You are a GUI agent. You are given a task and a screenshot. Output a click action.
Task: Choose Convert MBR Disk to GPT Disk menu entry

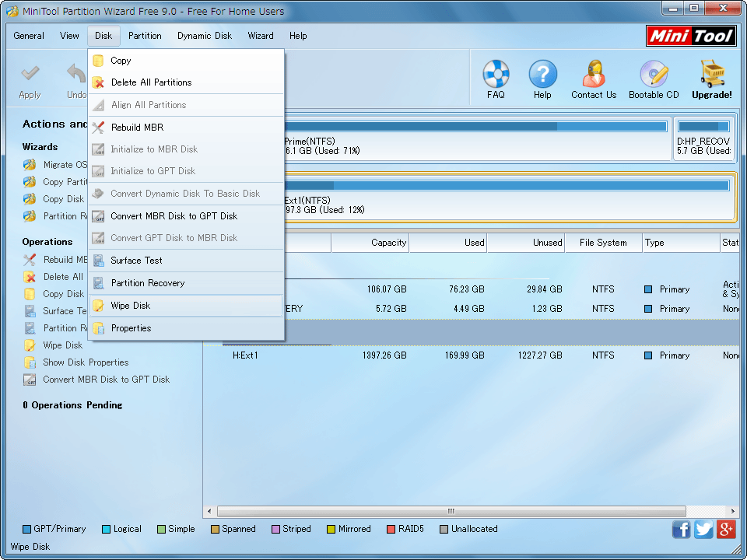coord(186,216)
